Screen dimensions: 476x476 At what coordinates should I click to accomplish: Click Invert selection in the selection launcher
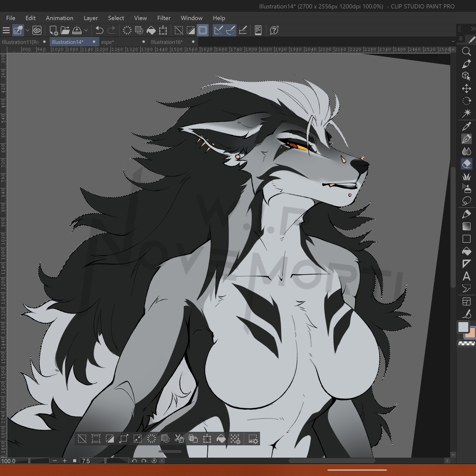click(110, 439)
